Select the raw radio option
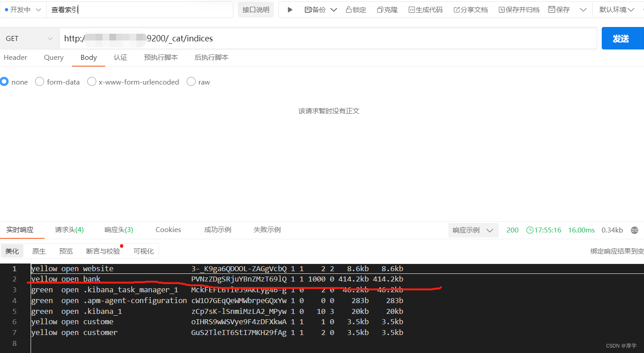Screen dimensions: 644x353 [191, 82]
